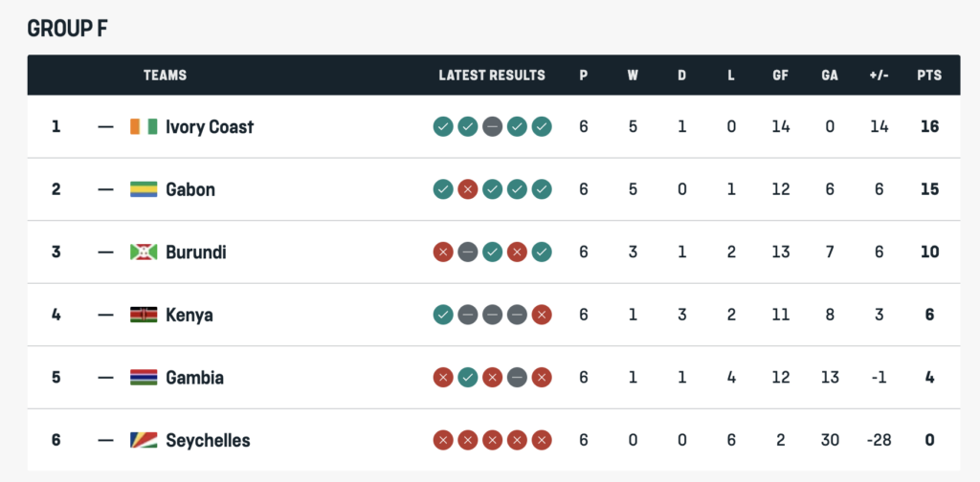Click the Seychelles flag icon
Screen dimensions: 980x482
(144, 441)
